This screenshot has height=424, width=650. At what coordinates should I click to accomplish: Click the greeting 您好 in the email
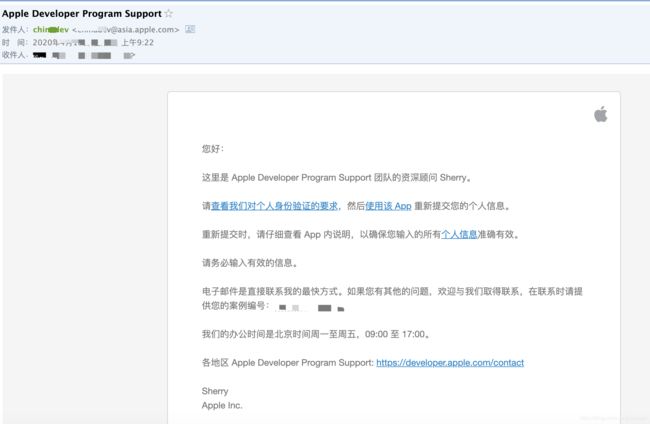213,149
